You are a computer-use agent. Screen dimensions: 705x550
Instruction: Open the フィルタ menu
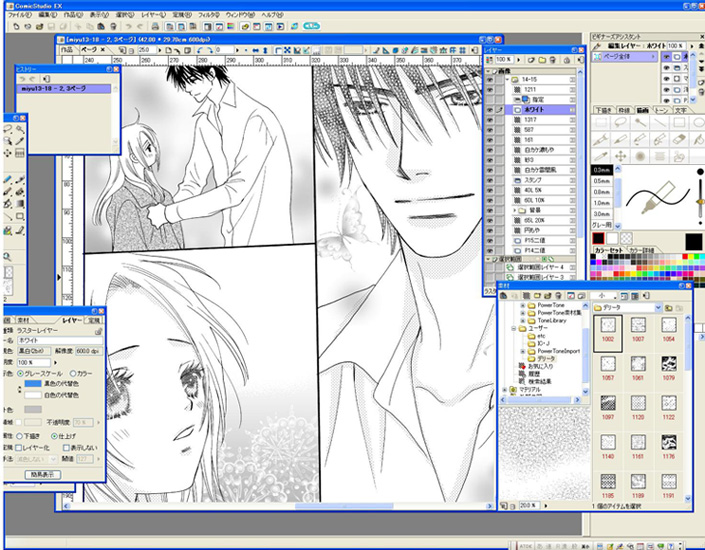(x=209, y=15)
